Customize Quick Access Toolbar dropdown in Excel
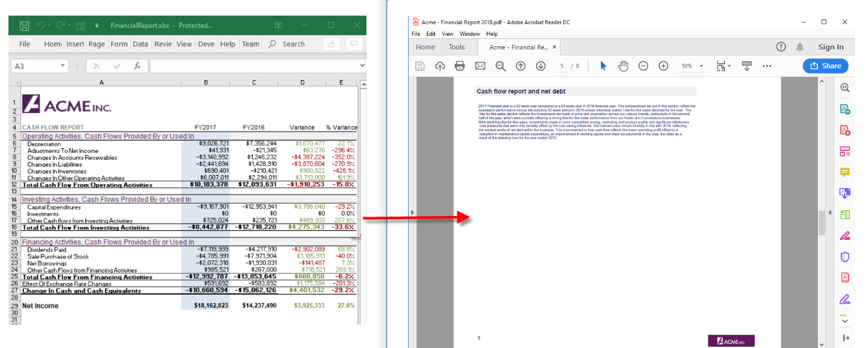Viewport: 868px width, 348px height. pos(97,26)
